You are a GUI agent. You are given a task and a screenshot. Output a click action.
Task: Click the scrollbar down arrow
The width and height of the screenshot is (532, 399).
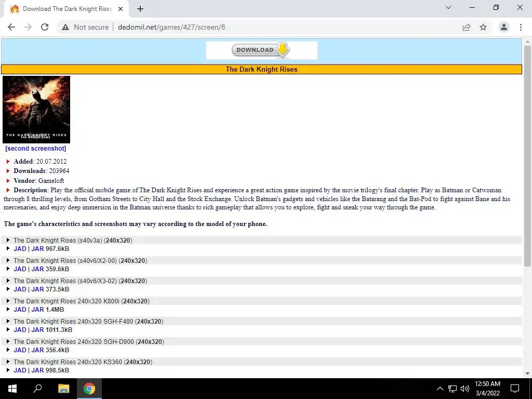click(527, 374)
